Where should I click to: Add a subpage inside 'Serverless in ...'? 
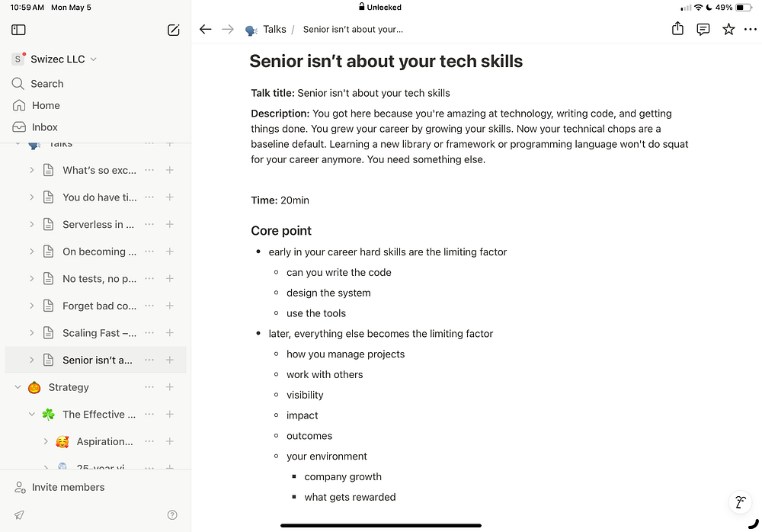[x=170, y=224]
